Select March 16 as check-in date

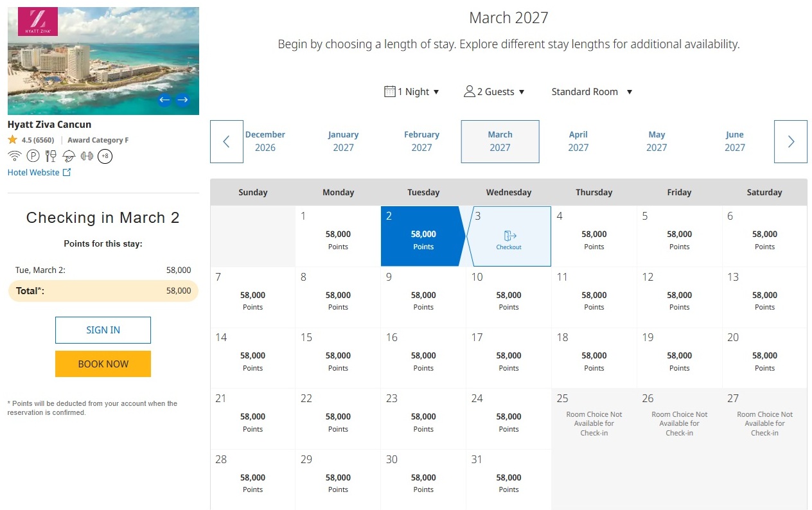[x=423, y=358]
